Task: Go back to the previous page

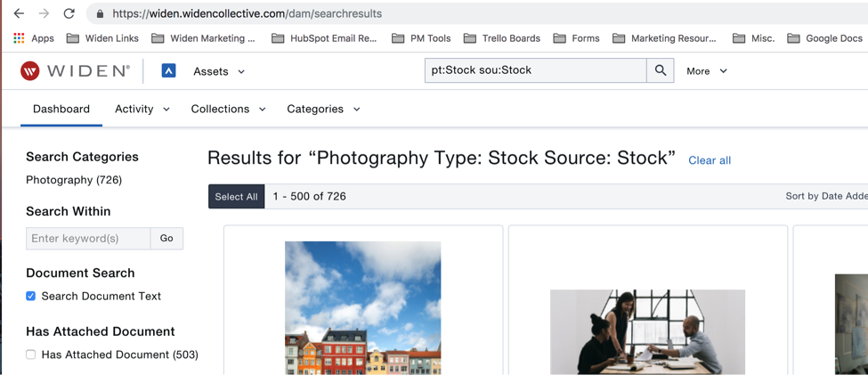Action: (x=19, y=13)
